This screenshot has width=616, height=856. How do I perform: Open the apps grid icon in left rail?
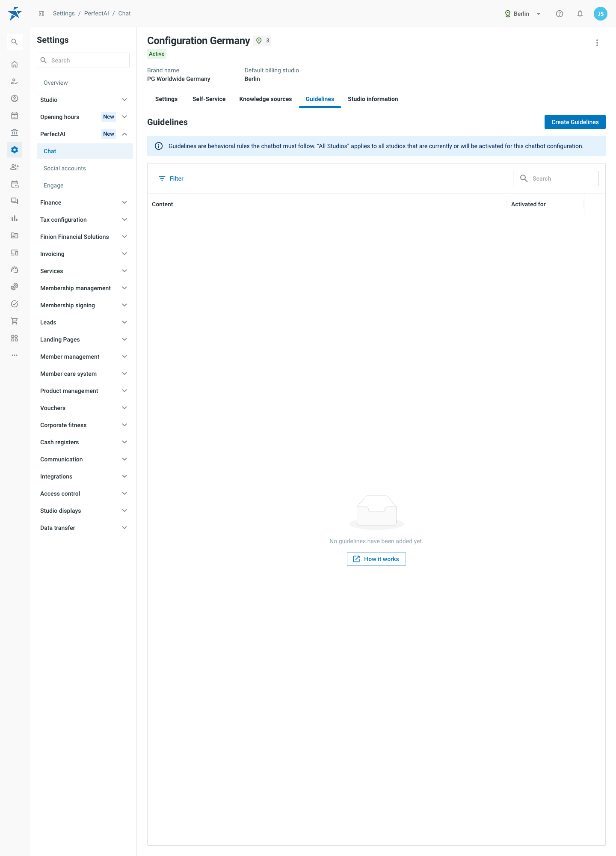pyautogui.click(x=15, y=338)
